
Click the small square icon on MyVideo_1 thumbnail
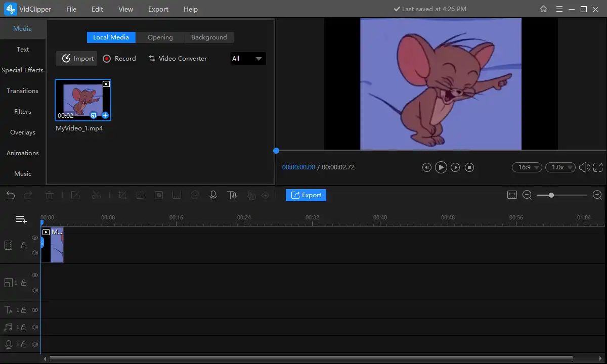click(94, 115)
